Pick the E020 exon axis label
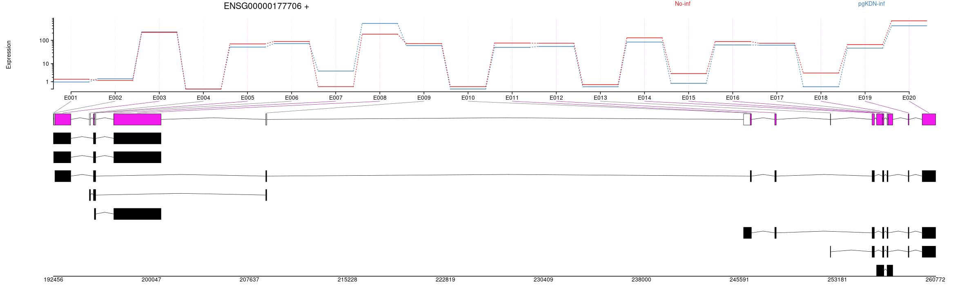This screenshot has width=980, height=286. click(x=909, y=98)
